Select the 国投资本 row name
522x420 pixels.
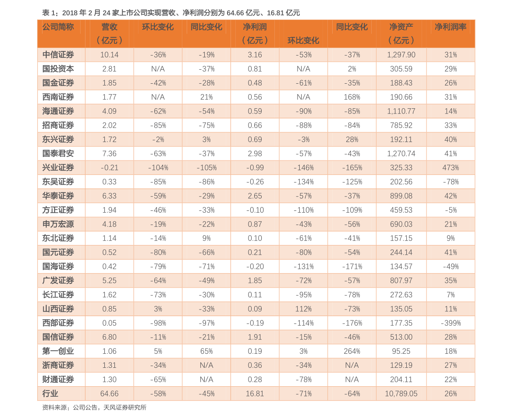click(58, 69)
